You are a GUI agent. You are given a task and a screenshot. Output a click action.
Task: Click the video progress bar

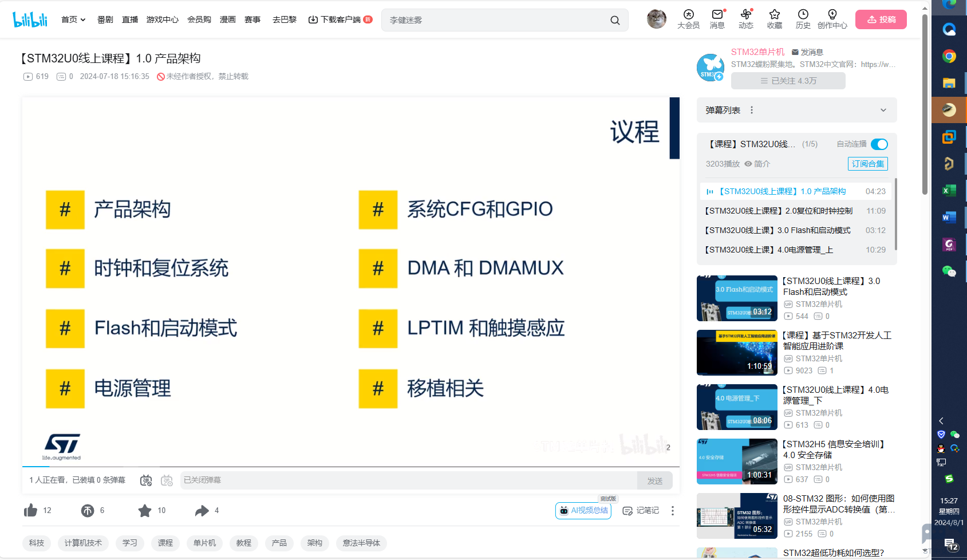click(351, 467)
